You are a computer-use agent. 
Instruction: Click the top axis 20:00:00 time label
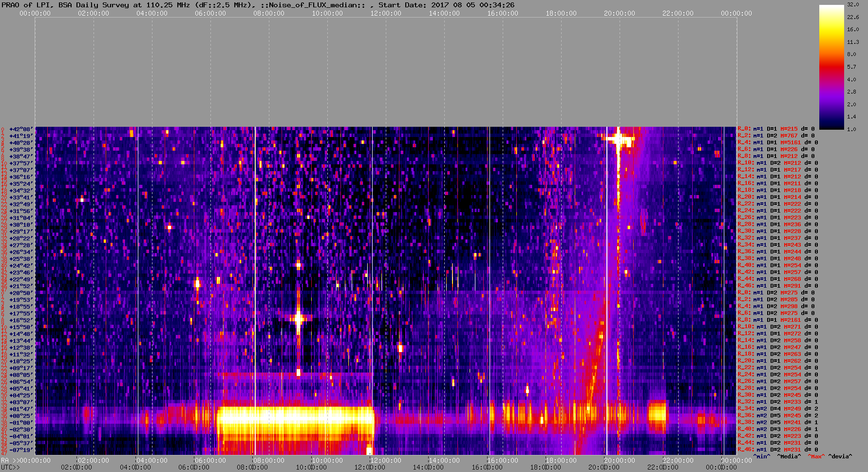(620, 14)
